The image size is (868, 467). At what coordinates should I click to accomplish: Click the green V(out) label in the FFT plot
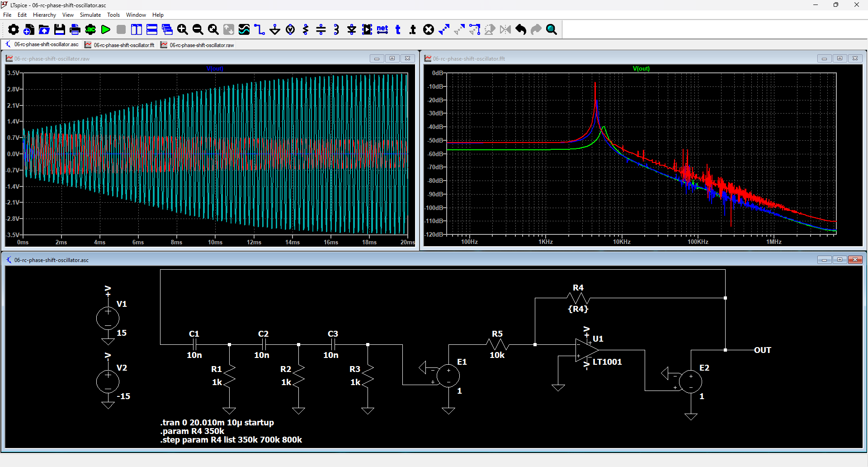[x=641, y=69]
